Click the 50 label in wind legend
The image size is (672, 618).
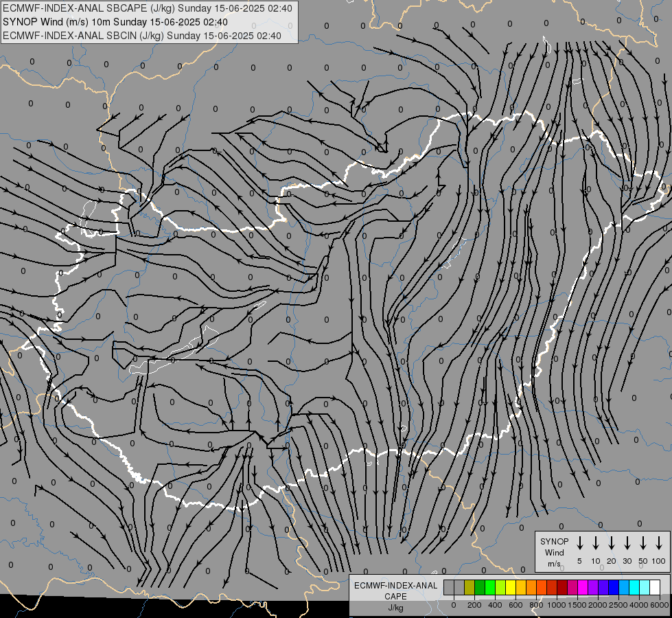(643, 561)
